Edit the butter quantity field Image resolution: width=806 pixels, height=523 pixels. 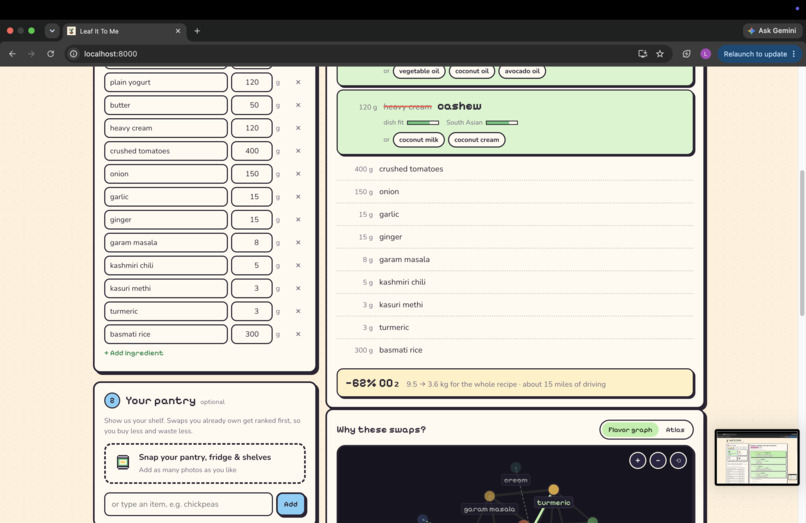point(252,105)
